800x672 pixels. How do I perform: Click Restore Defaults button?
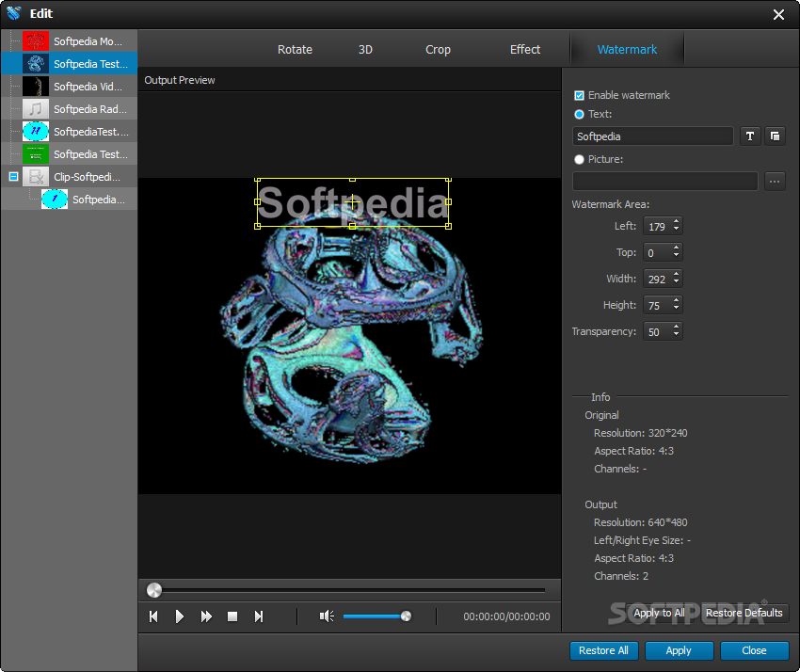pos(744,613)
